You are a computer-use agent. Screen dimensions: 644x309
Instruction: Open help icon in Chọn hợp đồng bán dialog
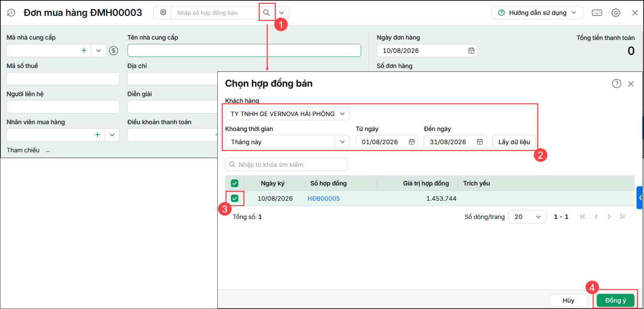[617, 83]
